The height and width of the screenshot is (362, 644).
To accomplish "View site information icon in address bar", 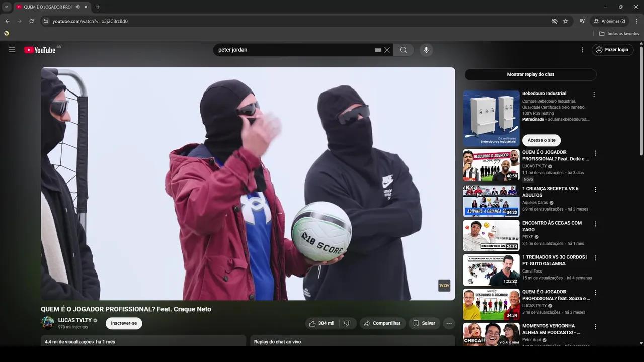I will pyautogui.click(x=46, y=21).
